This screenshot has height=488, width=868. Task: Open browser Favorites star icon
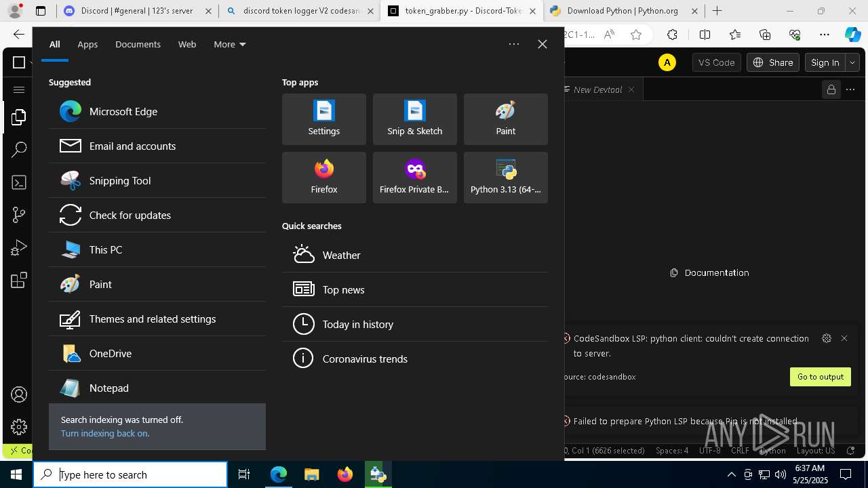636,35
